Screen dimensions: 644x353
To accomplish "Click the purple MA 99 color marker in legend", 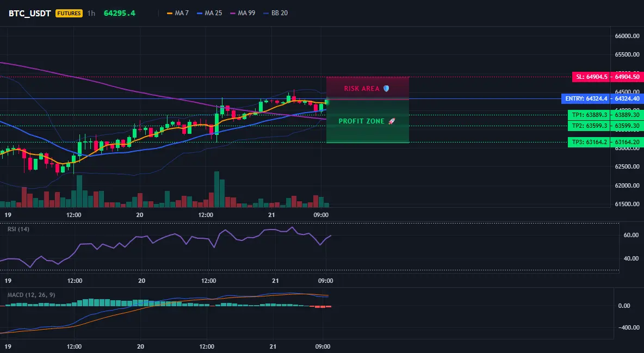I will [x=233, y=13].
